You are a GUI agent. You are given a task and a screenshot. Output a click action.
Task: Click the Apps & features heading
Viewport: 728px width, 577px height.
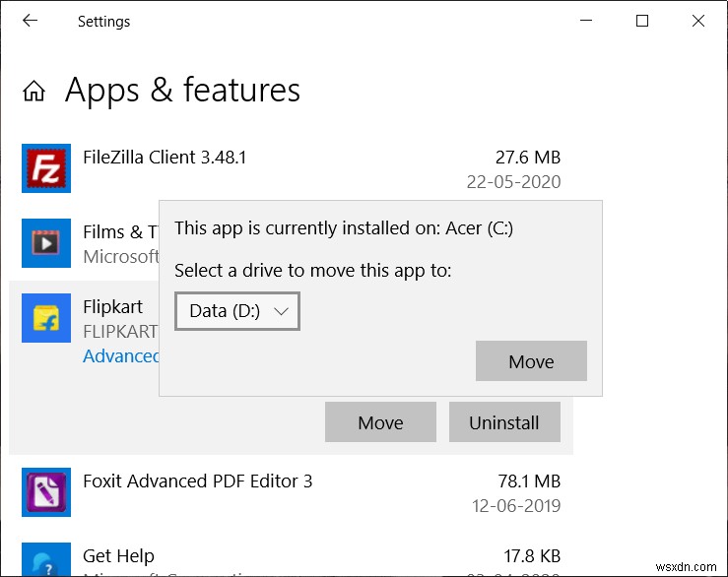(x=182, y=90)
